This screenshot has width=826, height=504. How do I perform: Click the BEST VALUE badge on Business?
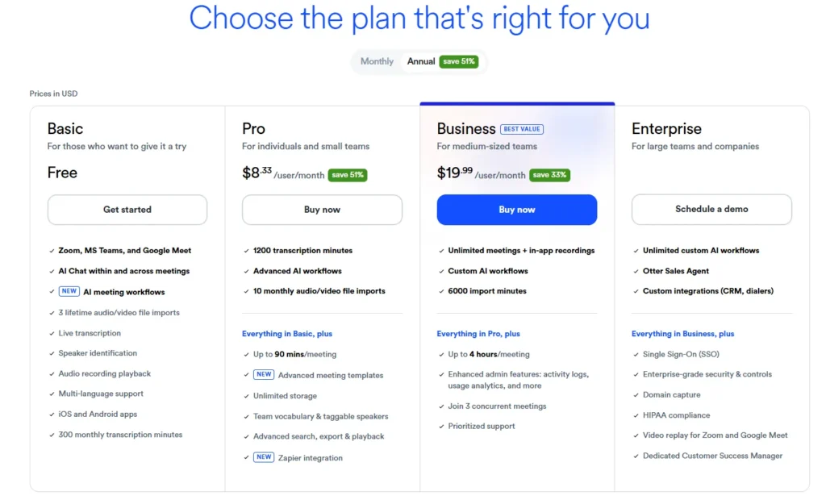click(522, 129)
